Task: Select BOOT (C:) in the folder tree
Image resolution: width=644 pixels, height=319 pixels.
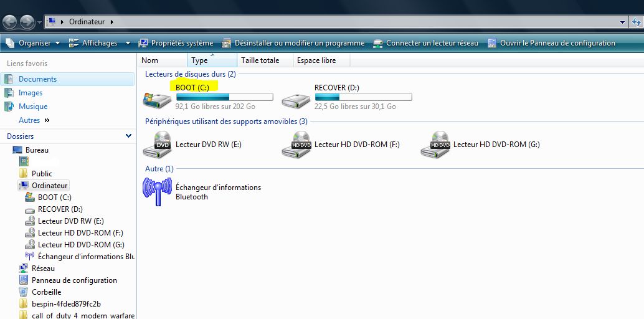Action: 55,198
